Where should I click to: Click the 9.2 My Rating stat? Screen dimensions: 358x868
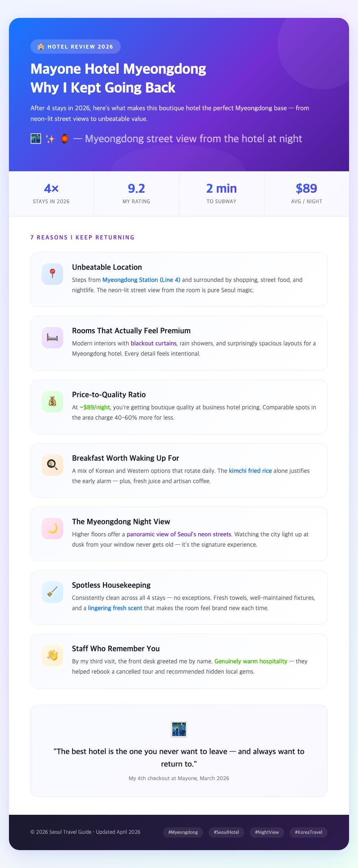pyautogui.click(x=136, y=194)
